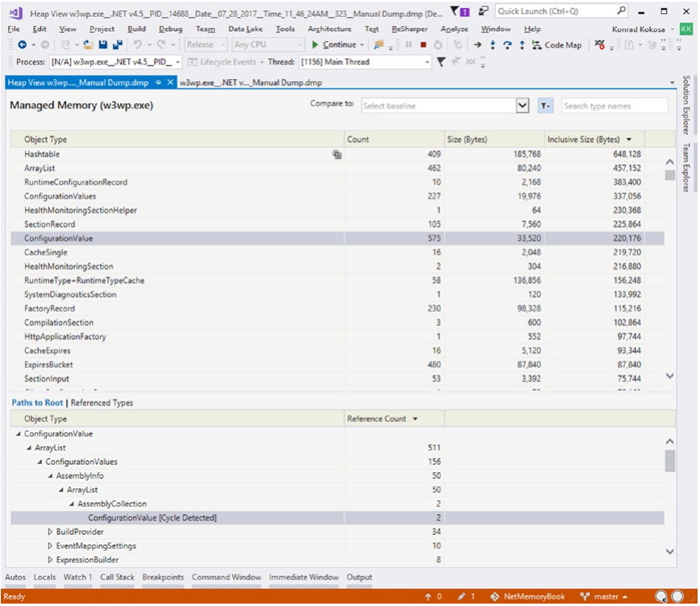700x606 pixels.
Task: Open the File menu
Action: tap(14, 29)
